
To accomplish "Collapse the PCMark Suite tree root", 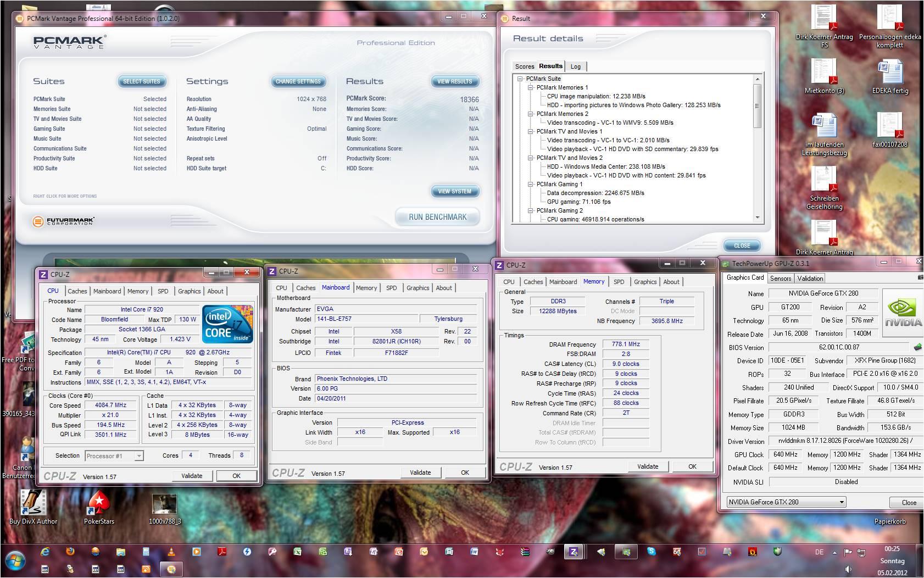I will 520,79.
